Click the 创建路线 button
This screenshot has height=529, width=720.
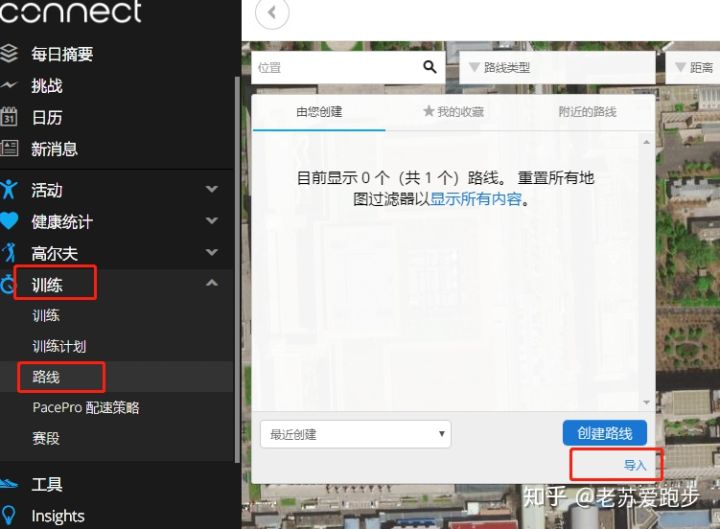tap(605, 433)
